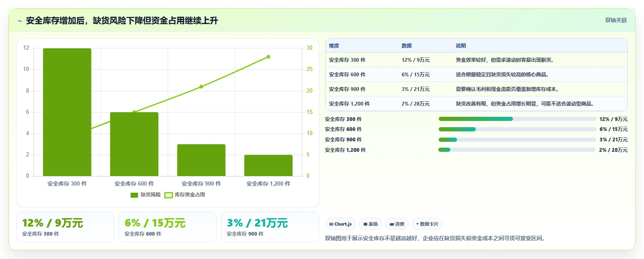Click table value 2% / 28万元
This screenshot has height=259, width=644.
tap(415, 104)
